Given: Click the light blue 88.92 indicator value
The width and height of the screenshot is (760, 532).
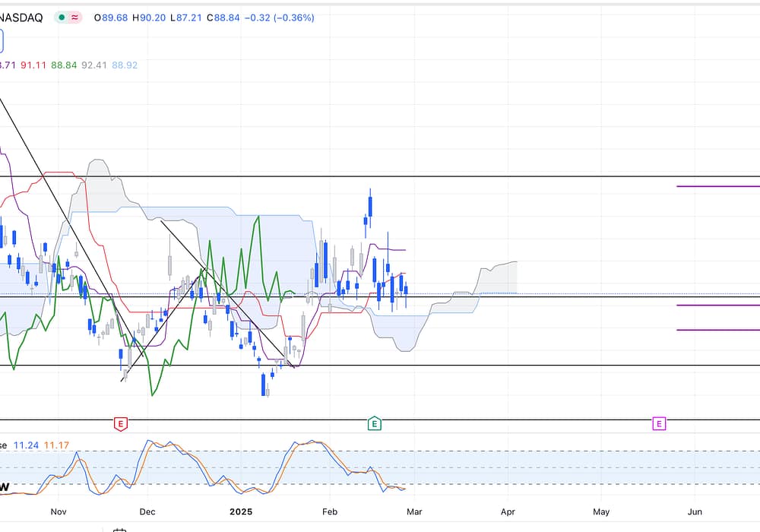Looking at the screenshot, I should 125,65.
